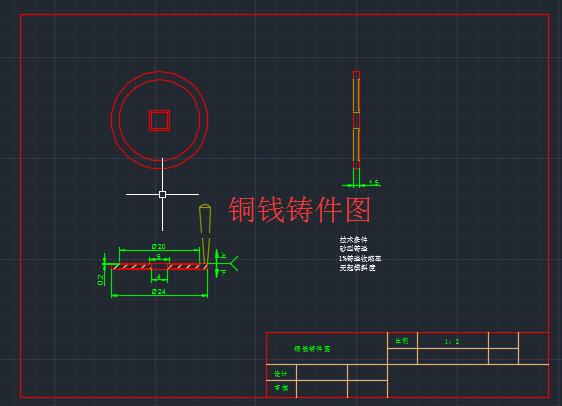
Task: Select the 无起模斜度 note line
Action: (x=357, y=267)
